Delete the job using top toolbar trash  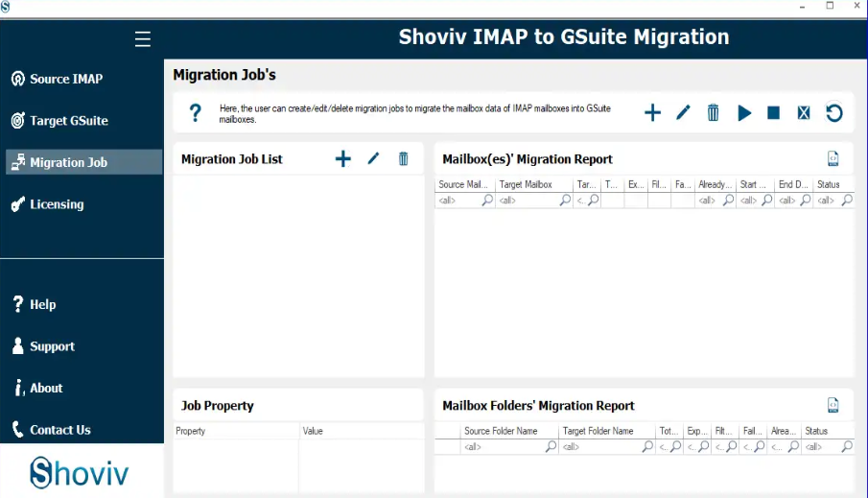(713, 113)
